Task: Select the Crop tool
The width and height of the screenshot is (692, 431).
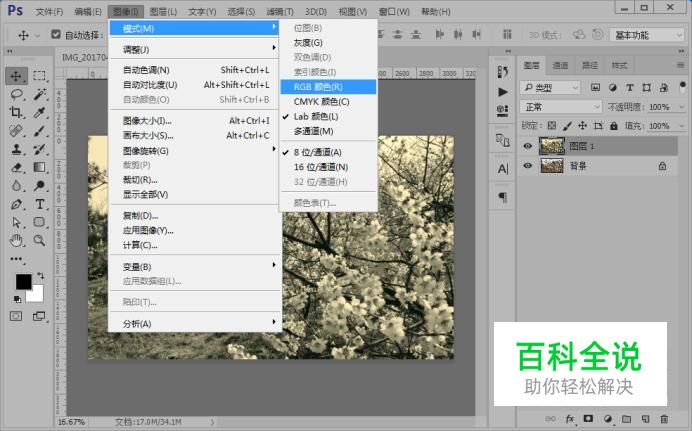Action: tap(16, 112)
